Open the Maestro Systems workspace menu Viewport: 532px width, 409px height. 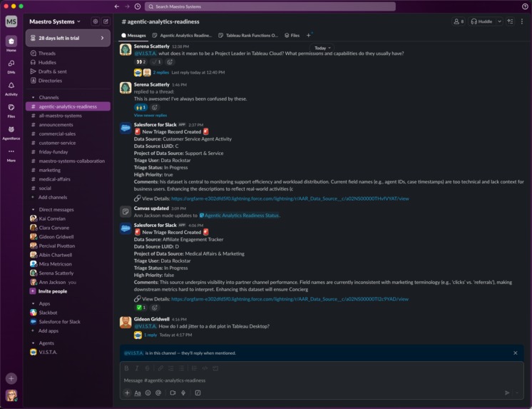55,21
